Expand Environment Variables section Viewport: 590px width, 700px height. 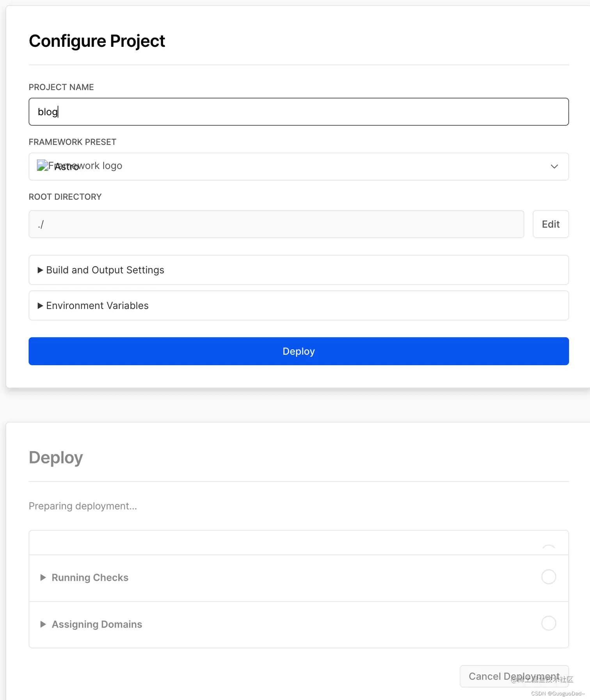pyautogui.click(x=299, y=306)
